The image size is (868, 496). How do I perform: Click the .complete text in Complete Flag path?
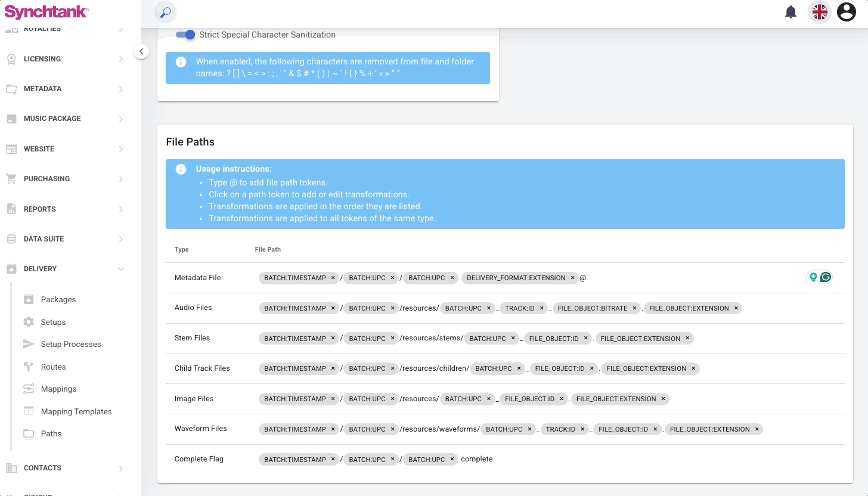(x=476, y=459)
